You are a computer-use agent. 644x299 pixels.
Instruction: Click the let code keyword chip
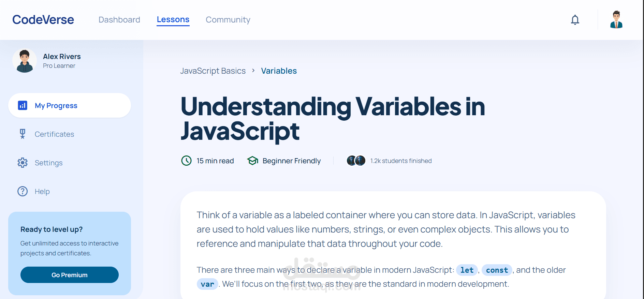tap(467, 270)
